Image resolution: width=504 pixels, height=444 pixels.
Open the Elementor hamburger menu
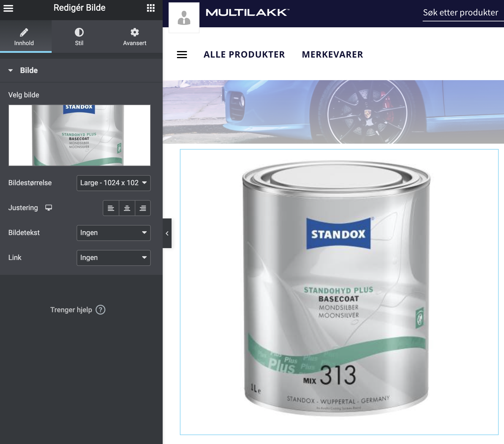tap(8, 8)
